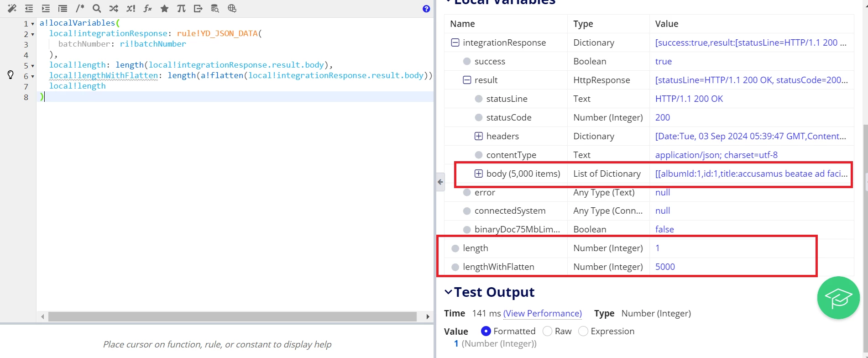Expand the headers dictionary row
The height and width of the screenshot is (358, 868).
pos(479,136)
